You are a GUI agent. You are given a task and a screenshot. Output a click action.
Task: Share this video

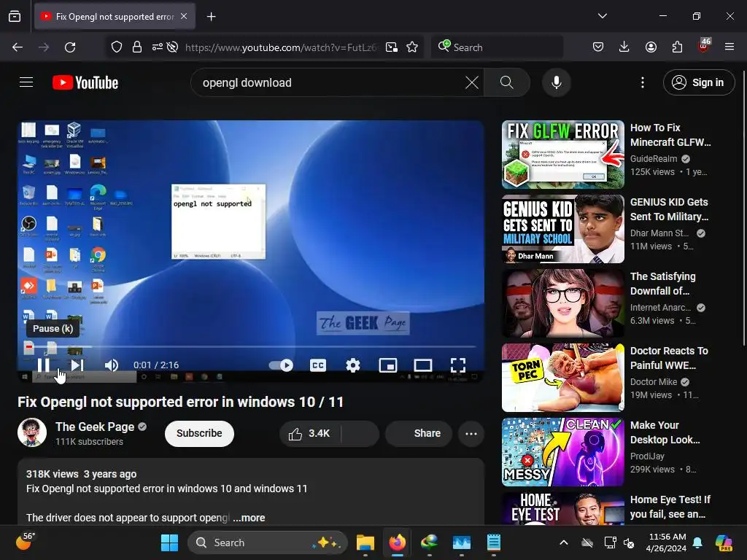tap(418, 433)
